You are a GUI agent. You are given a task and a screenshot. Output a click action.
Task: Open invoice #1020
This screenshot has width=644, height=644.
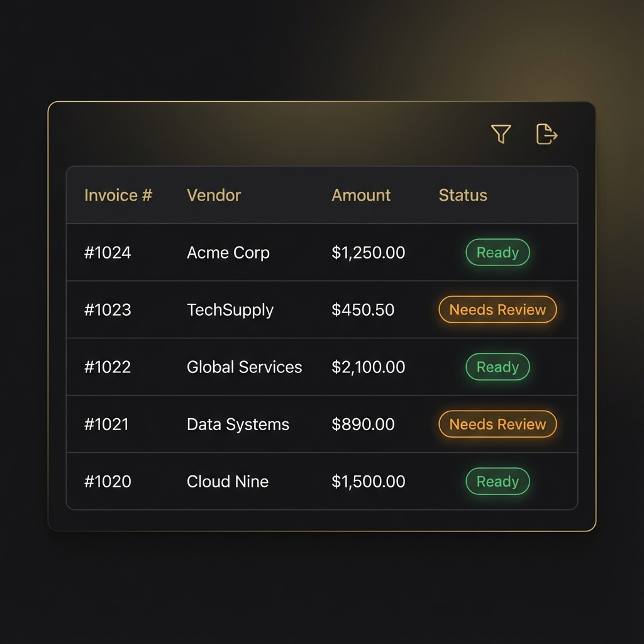point(108,482)
